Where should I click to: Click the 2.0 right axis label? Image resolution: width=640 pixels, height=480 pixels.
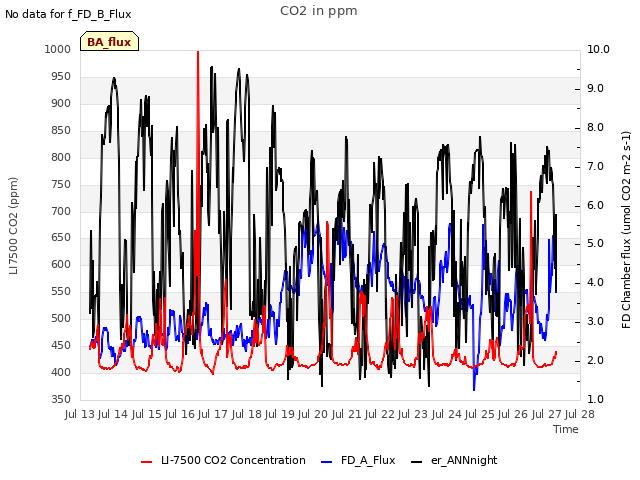pyautogui.click(x=596, y=360)
